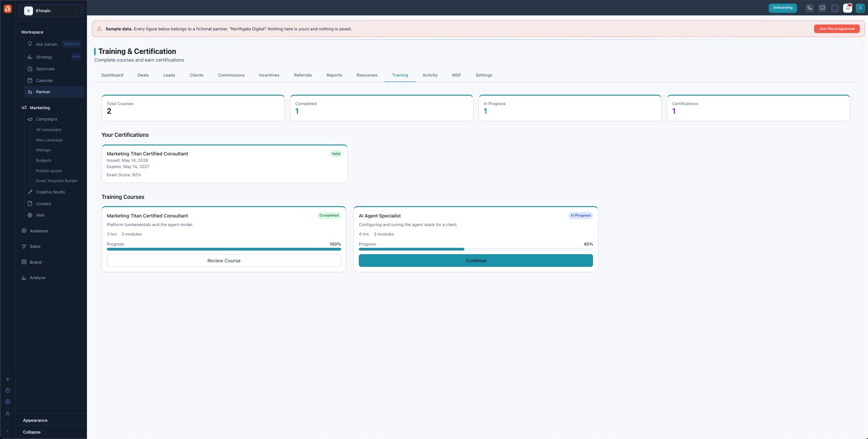
Task: Expand the Audience section
Action: (x=80, y=231)
